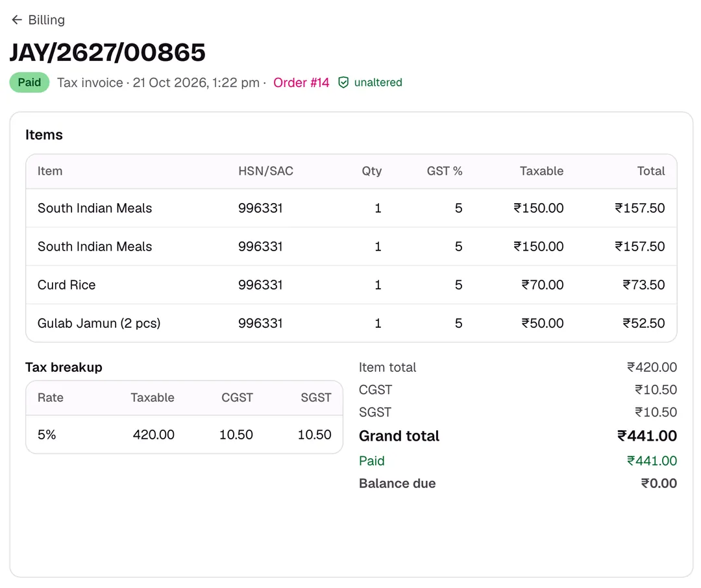Click GST value 5 in Curd Rice row

click(459, 285)
